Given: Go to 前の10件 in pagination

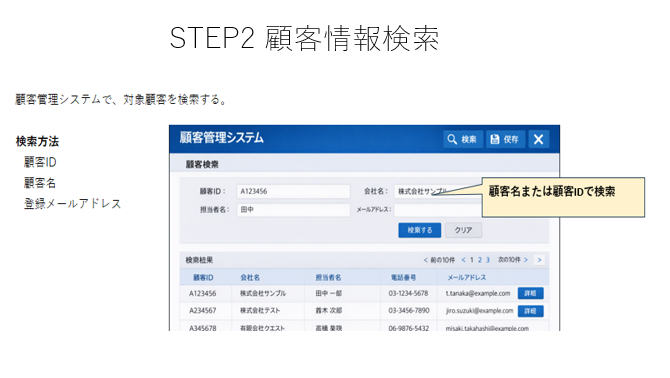Looking at the screenshot, I should 439,260.
